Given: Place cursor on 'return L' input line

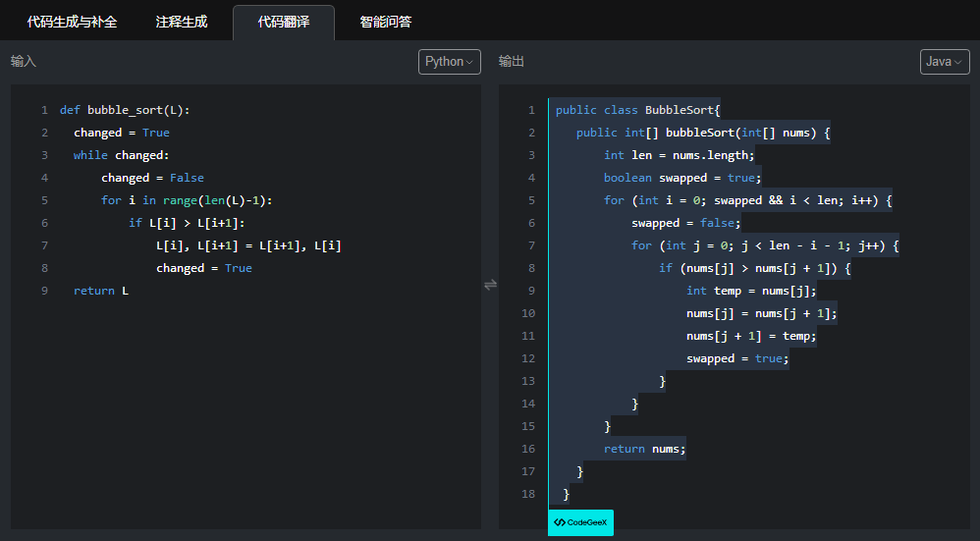Looking at the screenshot, I should click(x=100, y=291).
